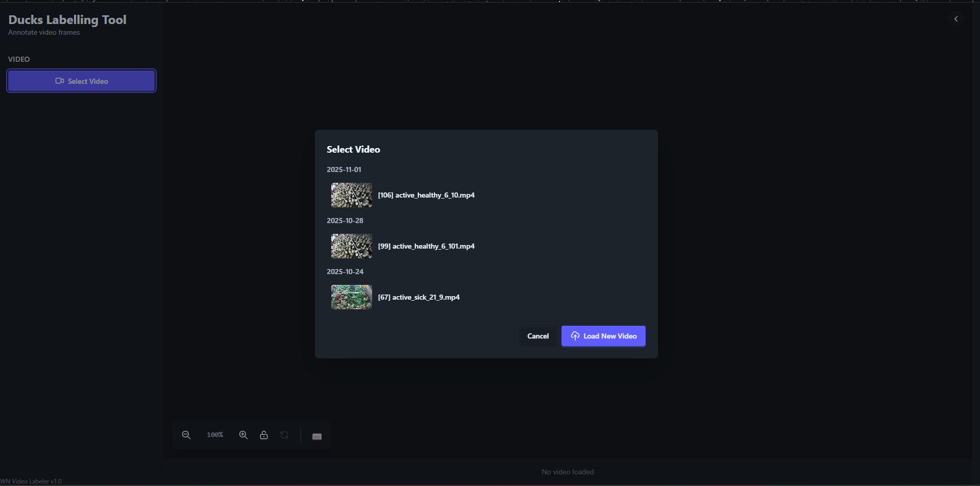Click the No video loaded status text
The height and width of the screenshot is (486, 980).
(x=568, y=472)
